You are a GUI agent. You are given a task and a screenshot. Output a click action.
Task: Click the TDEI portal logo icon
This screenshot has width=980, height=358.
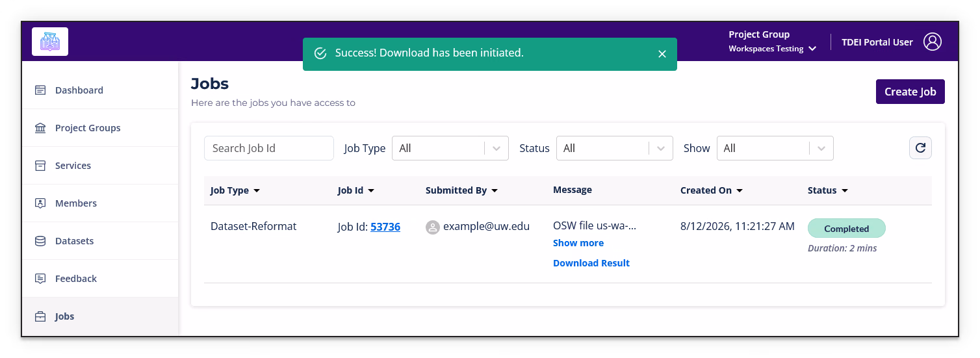50,42
